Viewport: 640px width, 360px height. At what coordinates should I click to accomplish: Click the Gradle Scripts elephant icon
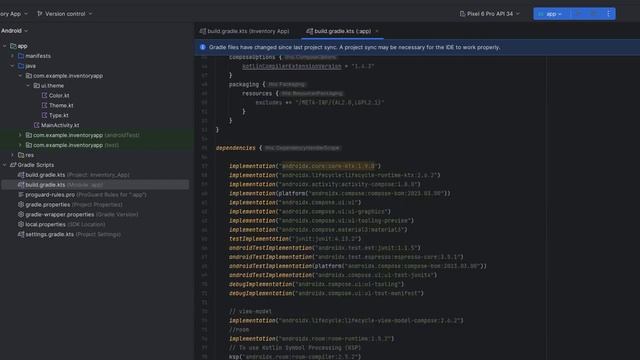pyautogui.click(x=13, y=165)
